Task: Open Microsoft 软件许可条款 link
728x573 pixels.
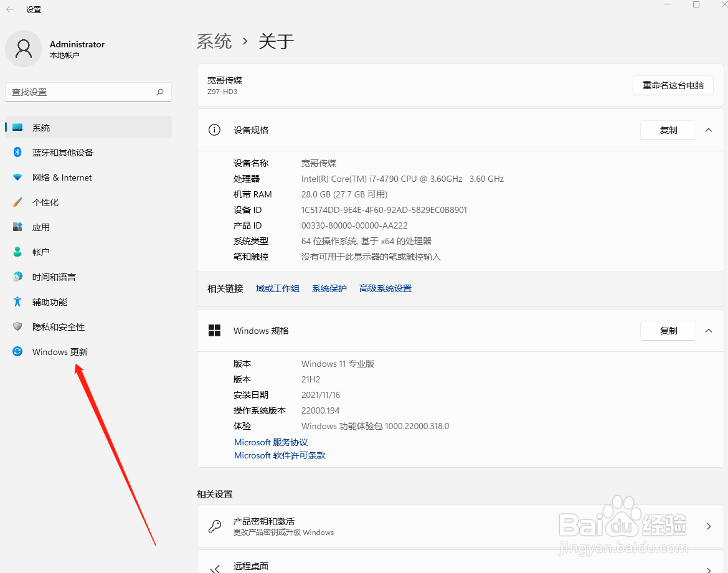Action: (x=280, y=455)
